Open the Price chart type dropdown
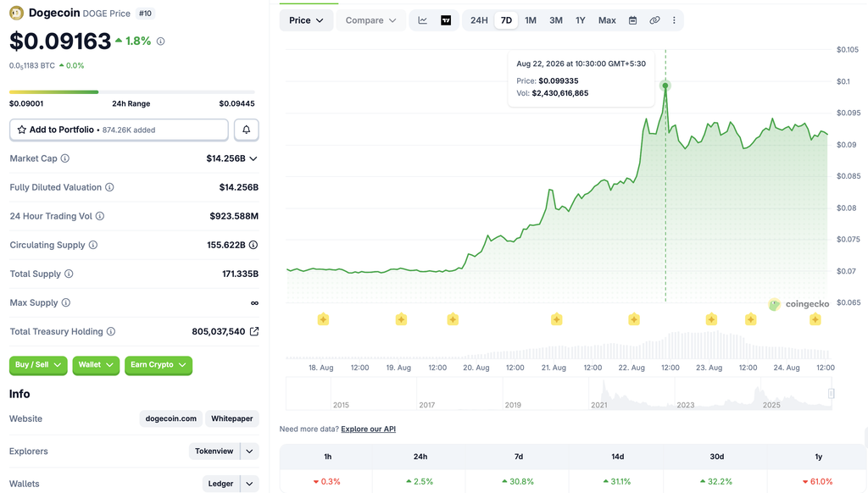This screenshot has height=493, width=868. pyautogui.click(x=306, y=20)
